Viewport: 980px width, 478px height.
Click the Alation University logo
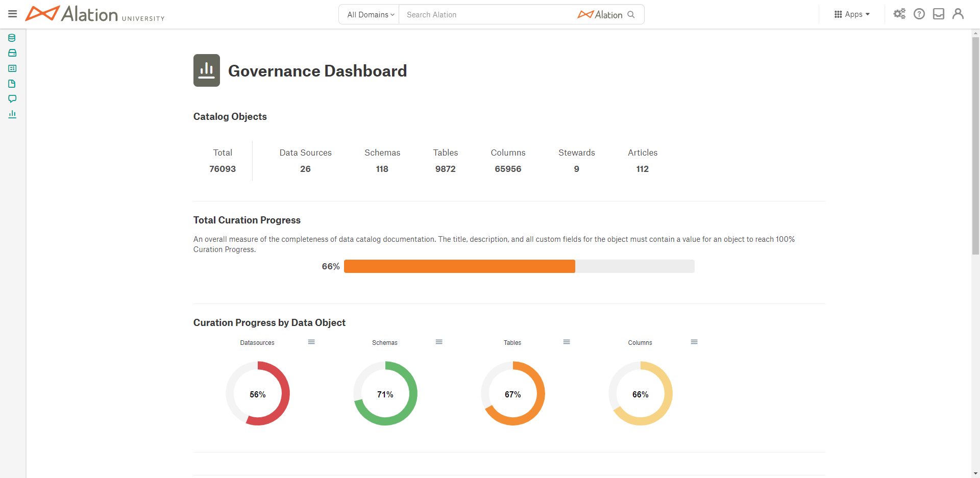point(95,14)
